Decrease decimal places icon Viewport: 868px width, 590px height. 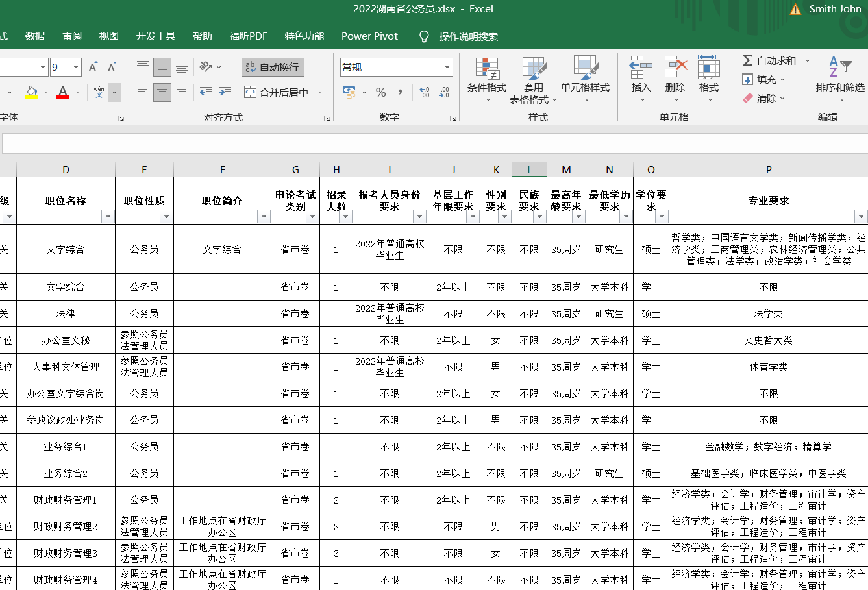point(444,92)
